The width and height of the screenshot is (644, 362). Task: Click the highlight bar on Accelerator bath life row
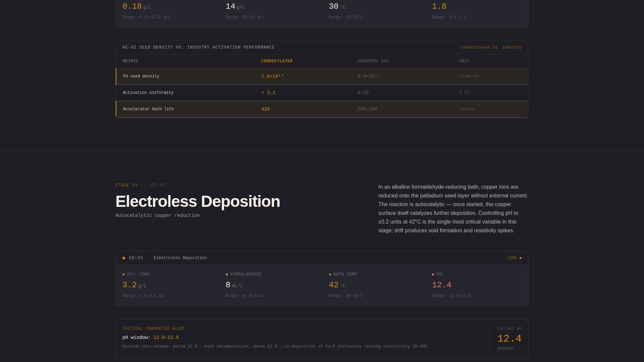point(116,109)
